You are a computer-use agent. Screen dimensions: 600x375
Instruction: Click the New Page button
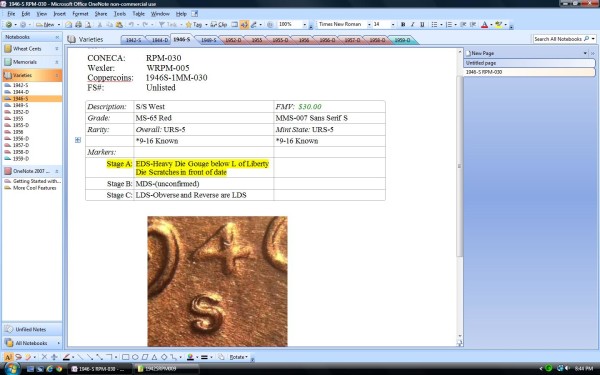[x=481, y=53]
